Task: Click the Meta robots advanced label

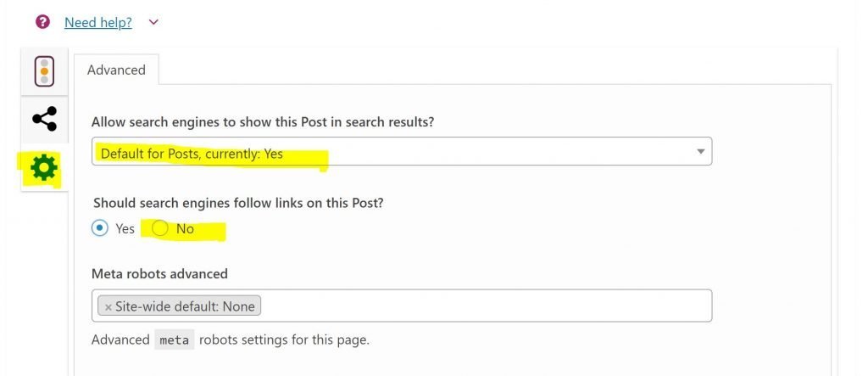Action: (159, 273)
